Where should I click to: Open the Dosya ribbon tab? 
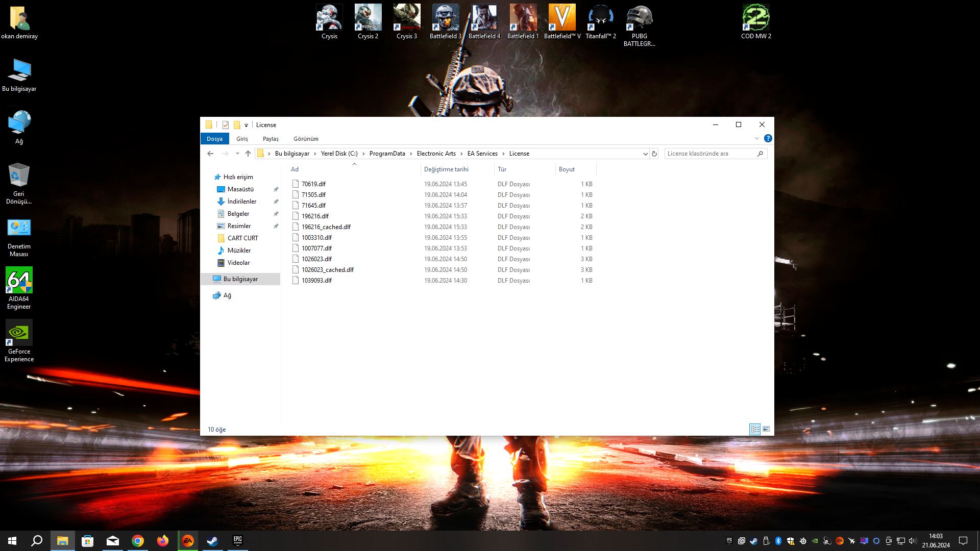click(214, 139)
